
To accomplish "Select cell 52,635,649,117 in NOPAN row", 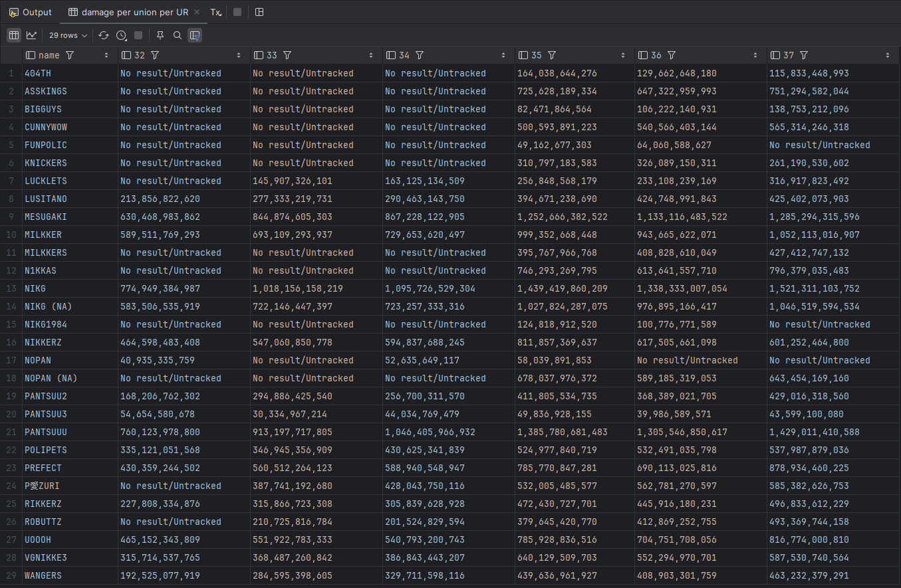I will tap(449, 360).
